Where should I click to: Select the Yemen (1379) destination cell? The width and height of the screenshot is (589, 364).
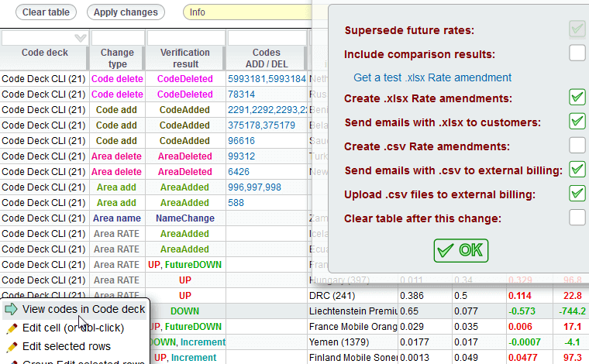click(x=353, y=342)
